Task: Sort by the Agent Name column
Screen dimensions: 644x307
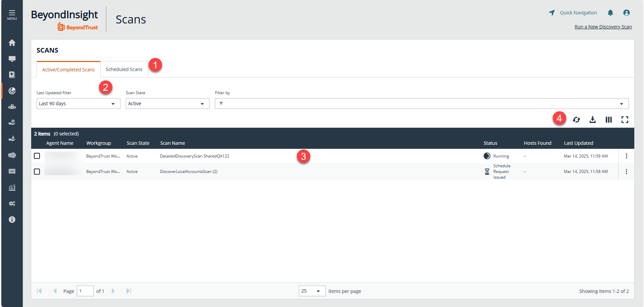Action: [x=60, y=143]
